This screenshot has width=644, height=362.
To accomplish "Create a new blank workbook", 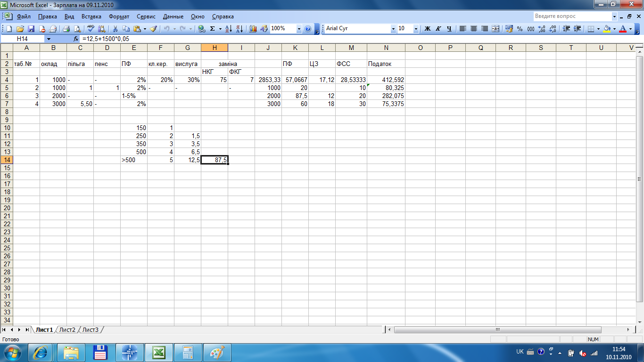I will [9, 29].
